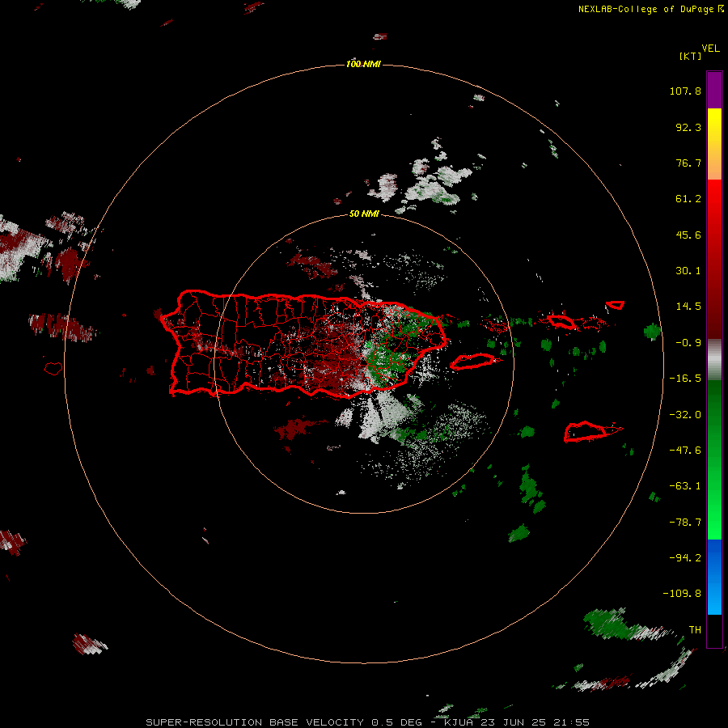The height and width of the screenshot is (728, 728).
Task: Click the blue segment of the color bar
Action: click(x=714, y=577)
